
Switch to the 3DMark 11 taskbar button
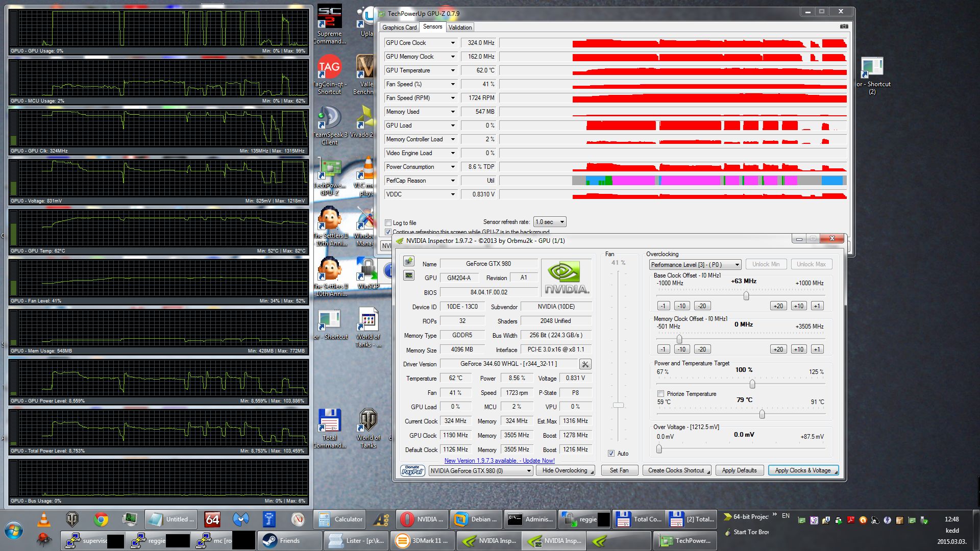[423, 541]
